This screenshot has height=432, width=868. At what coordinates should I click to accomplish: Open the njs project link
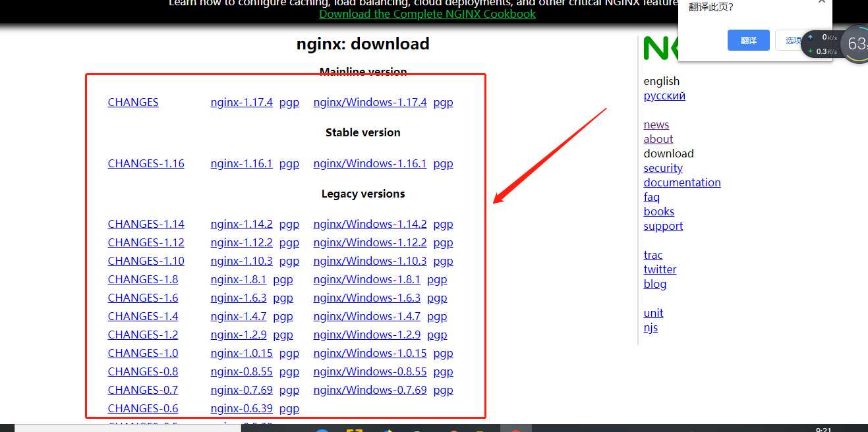click(651, 327)
